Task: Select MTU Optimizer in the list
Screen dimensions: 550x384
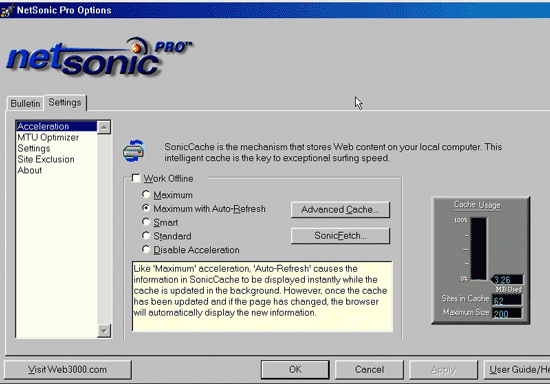Action: [x=56, y=137]
